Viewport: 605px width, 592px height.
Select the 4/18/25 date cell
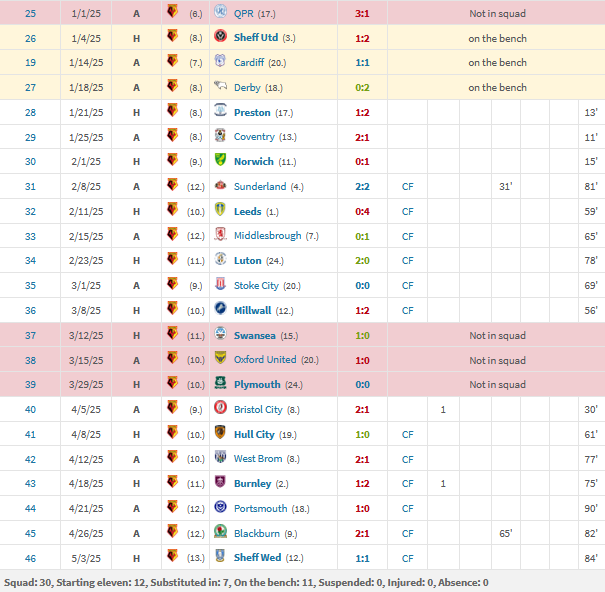pyautogui.click(x=86, y=484)
